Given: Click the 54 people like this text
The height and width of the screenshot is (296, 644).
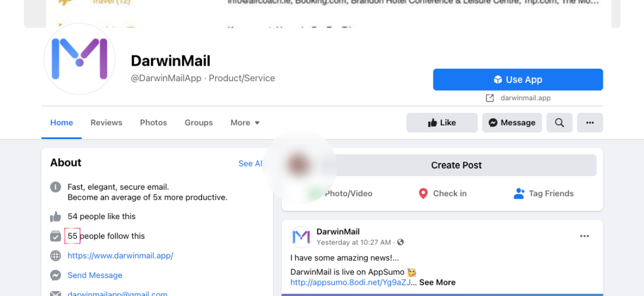Looking at the screenshot, I should tap(101, 216).
